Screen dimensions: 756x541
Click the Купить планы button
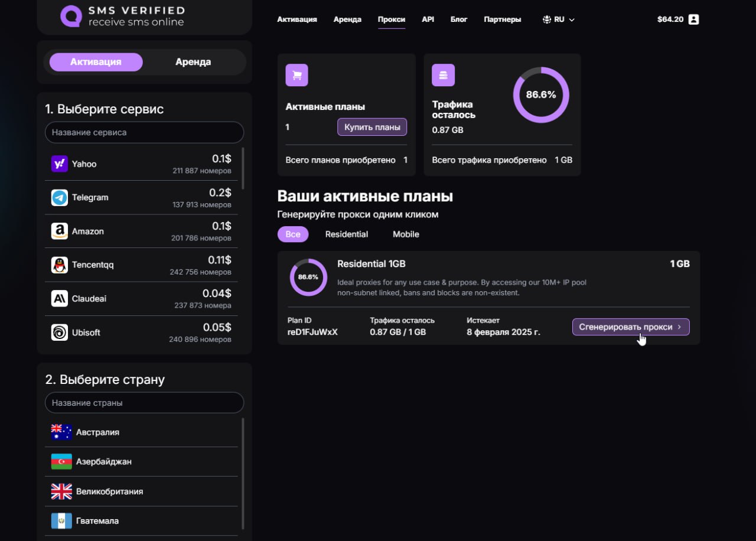372,127
